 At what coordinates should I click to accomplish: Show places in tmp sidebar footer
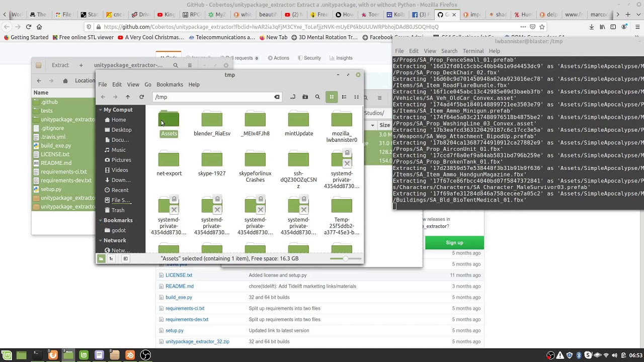coord(101,258)
